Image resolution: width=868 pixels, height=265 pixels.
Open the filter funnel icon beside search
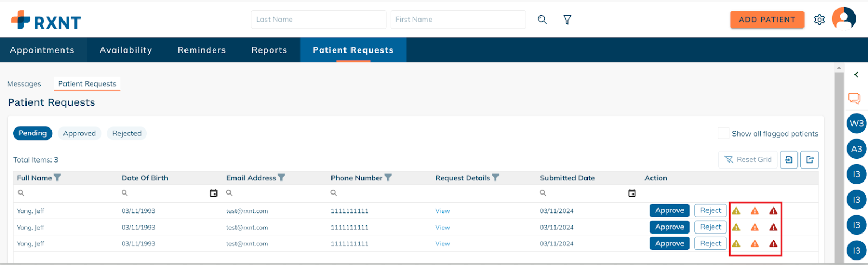point(567,20)
